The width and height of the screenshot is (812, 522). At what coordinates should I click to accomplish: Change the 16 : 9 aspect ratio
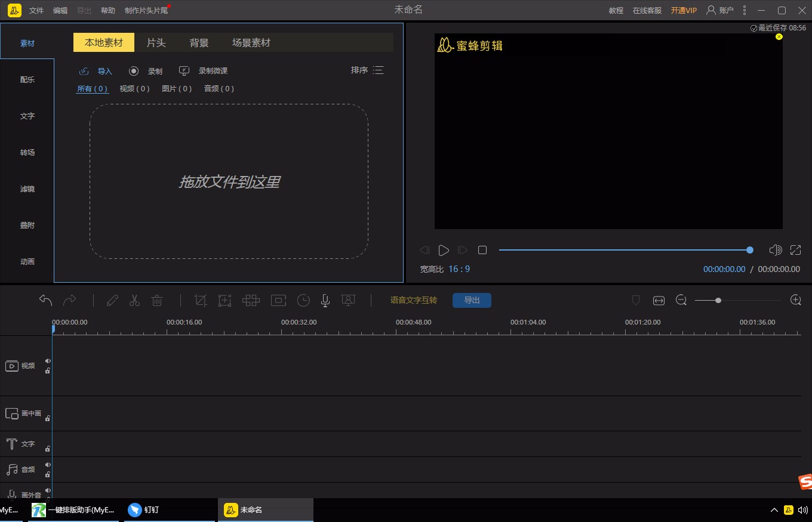(x=459, y=269)
